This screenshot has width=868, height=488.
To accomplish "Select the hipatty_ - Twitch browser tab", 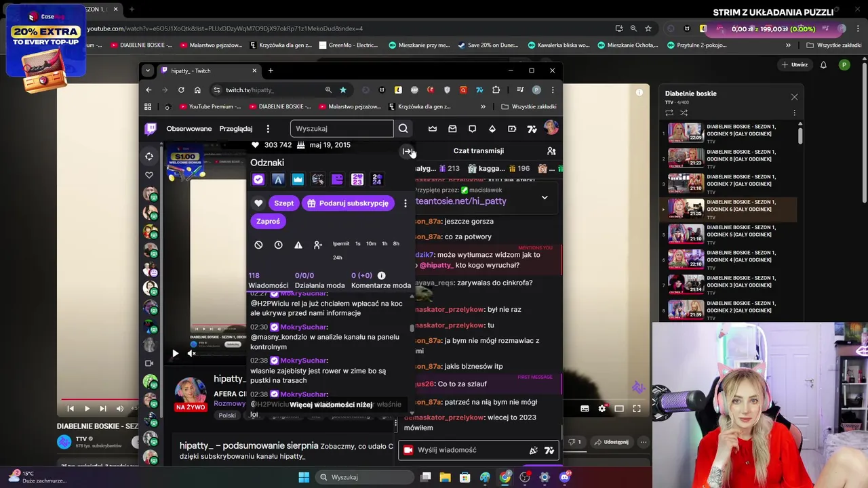I will tap(209, 70).
